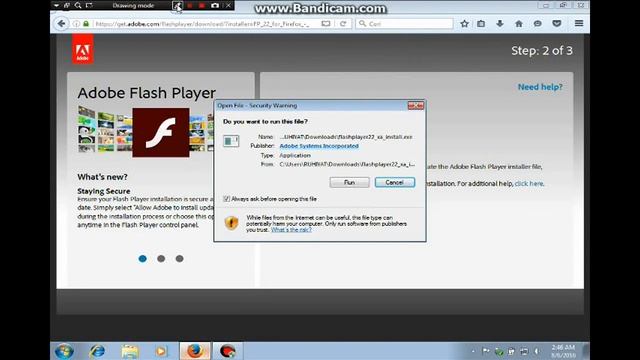This screenshot has width=640, height=360.
Task: Click Run in the Security Warning dialog
Action: (349, 182)
